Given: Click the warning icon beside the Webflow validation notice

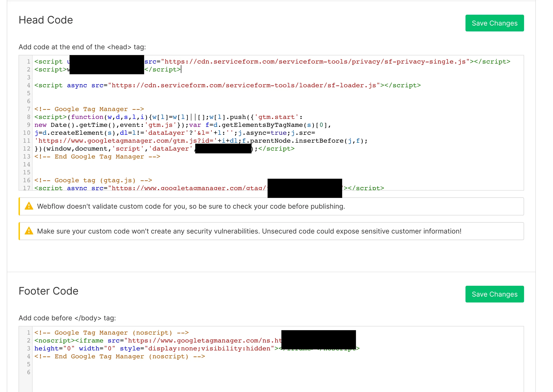Looking at the screenshot, I should click(29, 206).
